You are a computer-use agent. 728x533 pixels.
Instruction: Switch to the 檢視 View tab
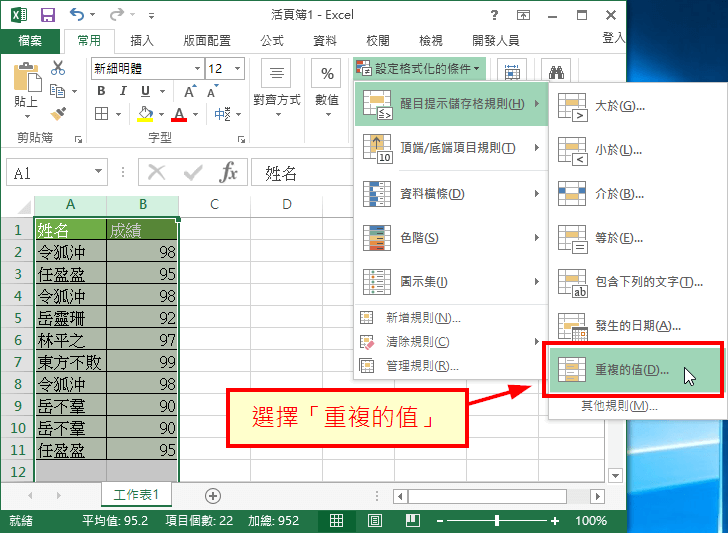430,41
